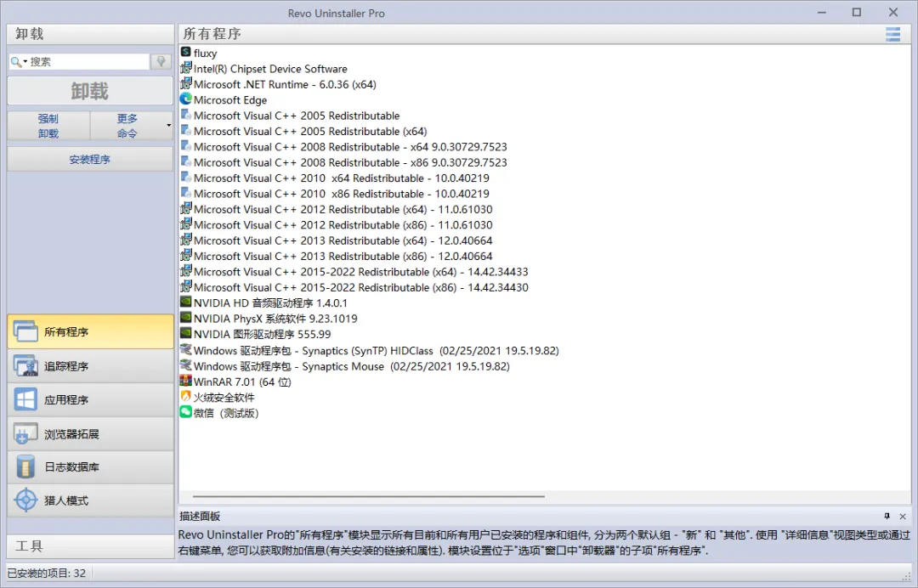This screenshot has height=588, width=918.
Task: Open the search type dropdown arrow
Action: click(25, 61)
